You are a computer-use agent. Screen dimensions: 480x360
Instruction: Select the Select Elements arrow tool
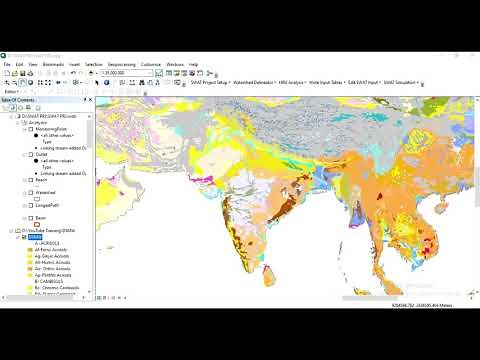pos(97,82)
